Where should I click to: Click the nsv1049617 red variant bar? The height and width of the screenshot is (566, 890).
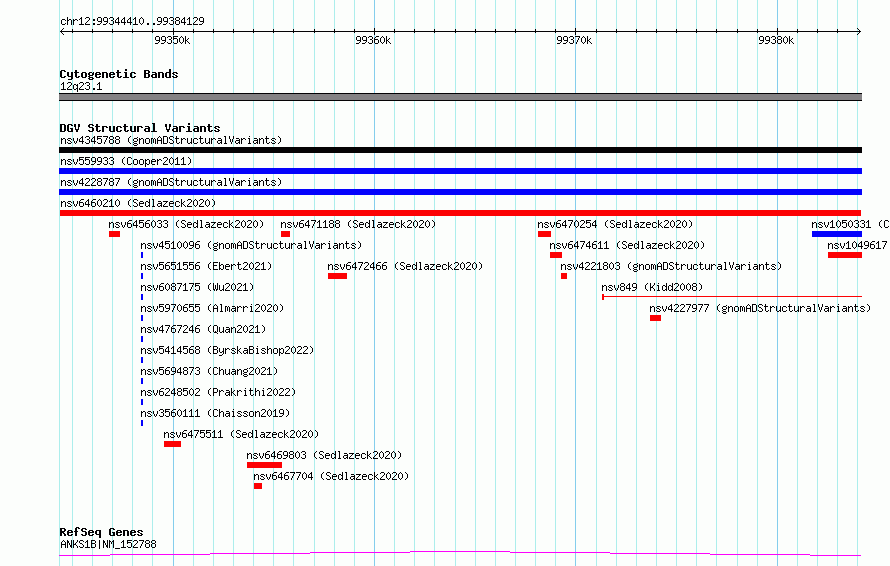(x=845, y=255)
